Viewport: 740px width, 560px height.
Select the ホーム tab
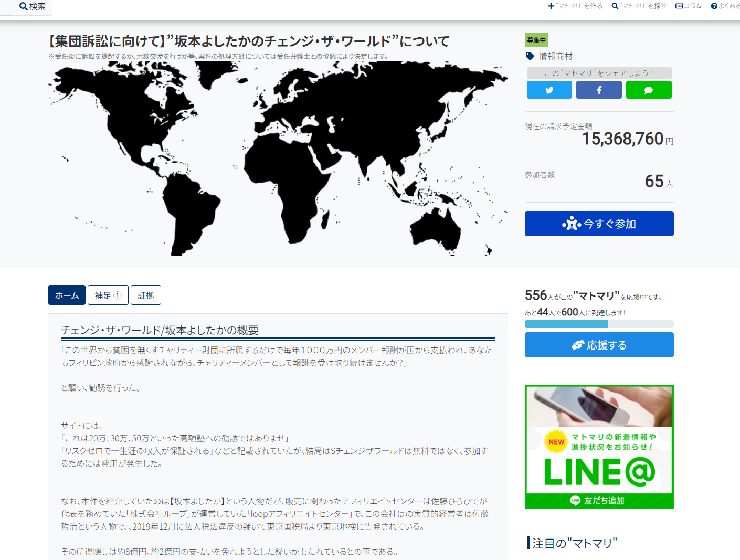click(x=67, y=295)
